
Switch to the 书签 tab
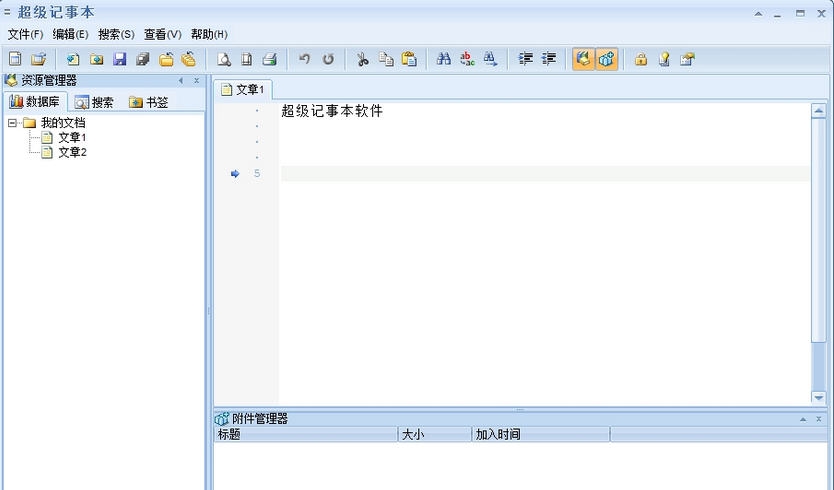148,102
